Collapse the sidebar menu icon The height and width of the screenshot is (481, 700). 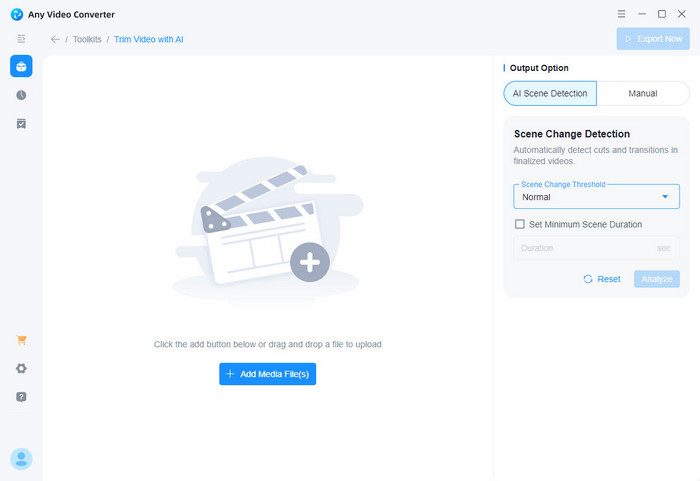21,38
